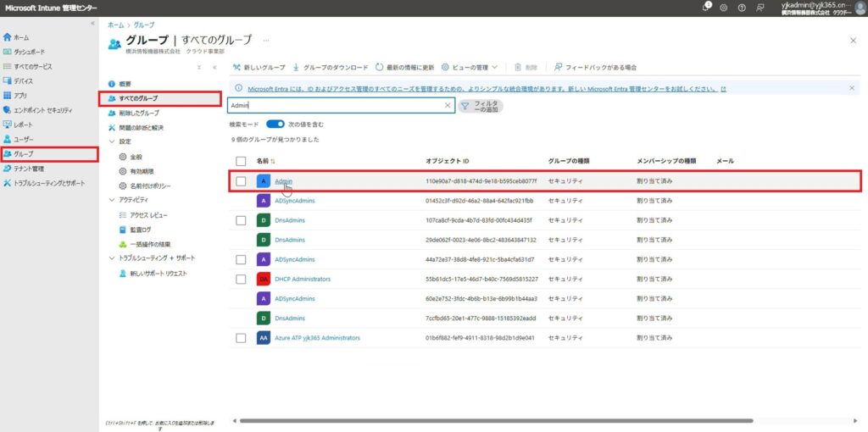The width and height of the screenshot is (868, 432).
Task: Toggle the 検索モード switch
Action: 275,124
